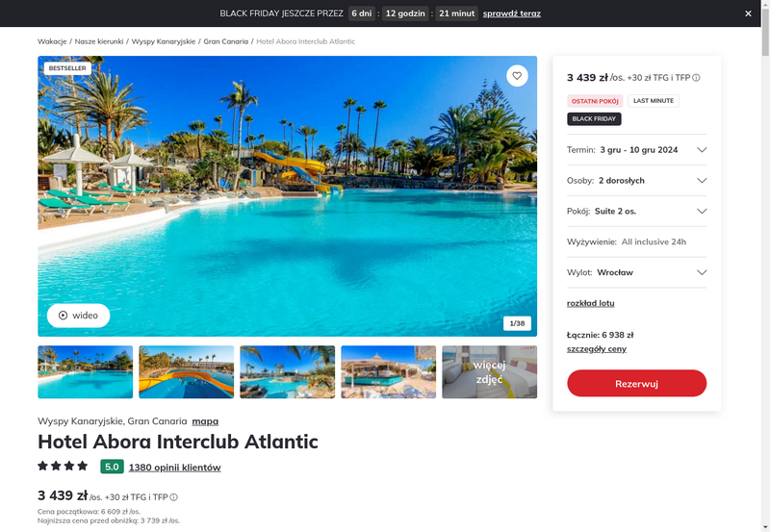Viewport: 770px width, 532px height.
Task: Select the water slide thumbnail photo
Action: click(186, 372)
